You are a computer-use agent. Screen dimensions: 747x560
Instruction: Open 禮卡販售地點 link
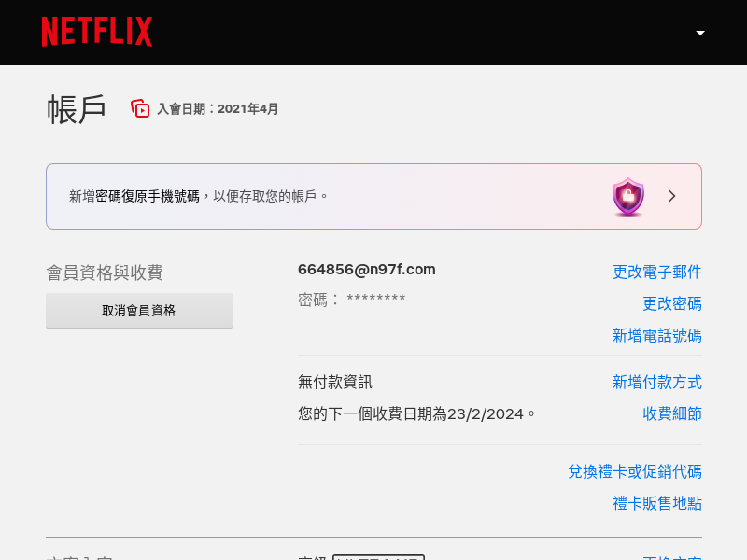[657, 503]
